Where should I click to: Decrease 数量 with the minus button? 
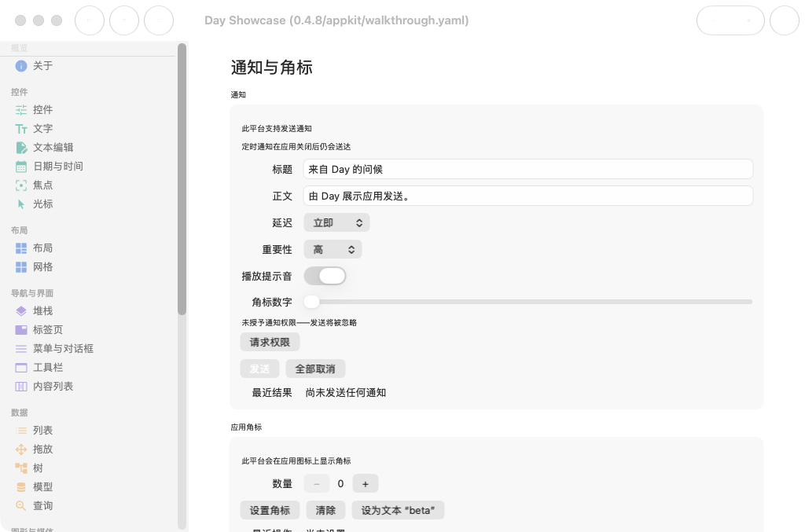click(x=316, y=484)
